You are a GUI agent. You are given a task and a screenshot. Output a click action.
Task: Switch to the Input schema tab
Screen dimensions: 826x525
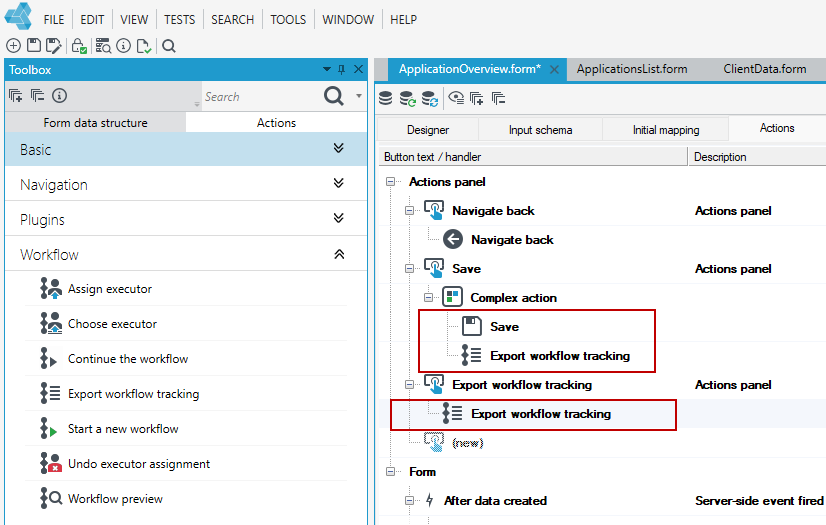coord(540,130)
